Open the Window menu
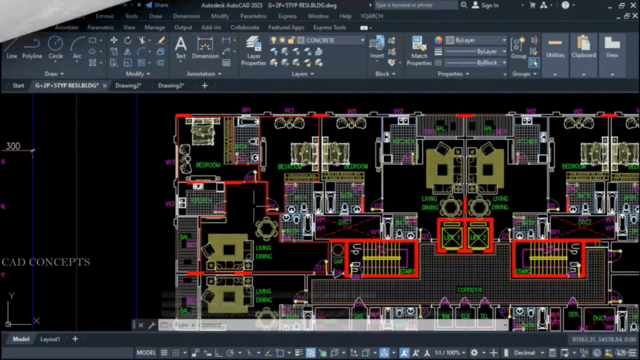The width and height of the screenshot is (640, 360). [x=318, y=16]
